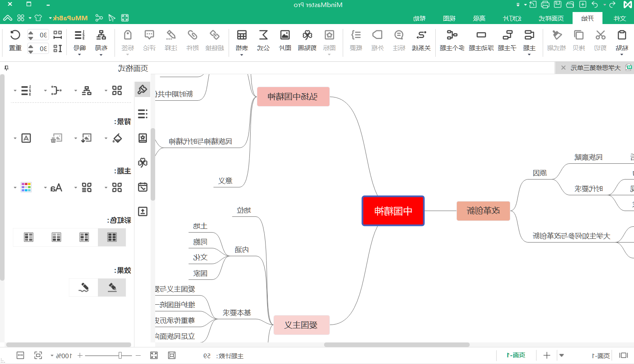Screen dimensions: 634x364
Task: Activate the Format Painter (格式刷) tool
Action: tap(557, 35)
